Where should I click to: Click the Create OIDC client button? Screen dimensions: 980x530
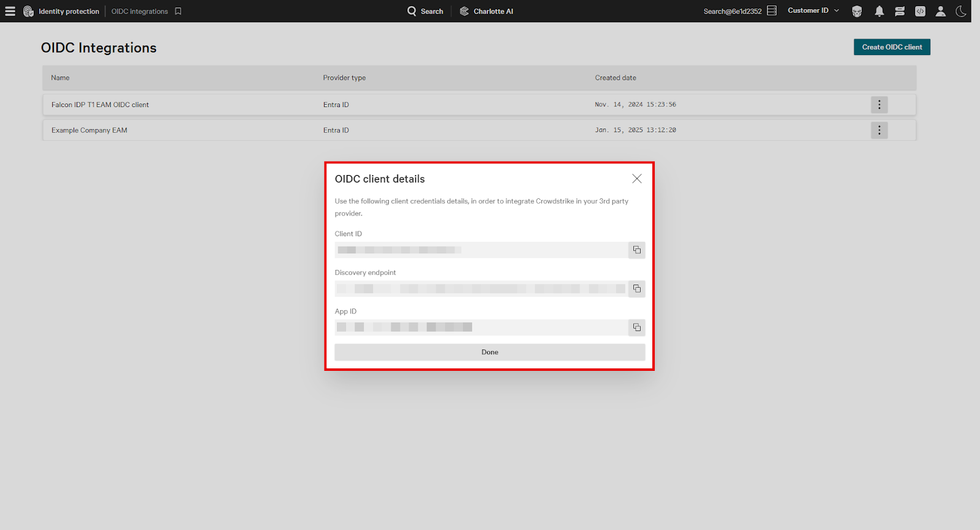(892, 47)
